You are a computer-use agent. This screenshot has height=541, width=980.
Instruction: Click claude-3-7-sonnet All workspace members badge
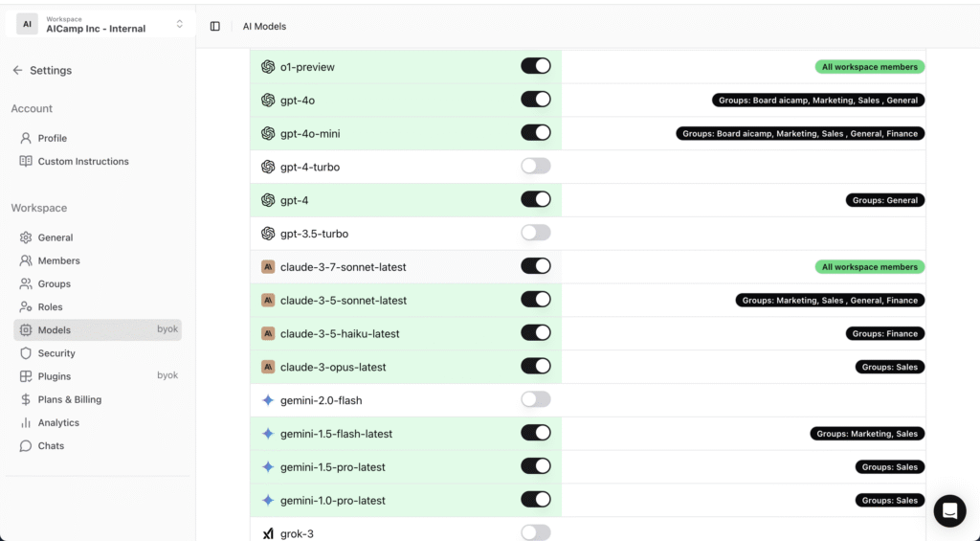(x=869, y=267)
